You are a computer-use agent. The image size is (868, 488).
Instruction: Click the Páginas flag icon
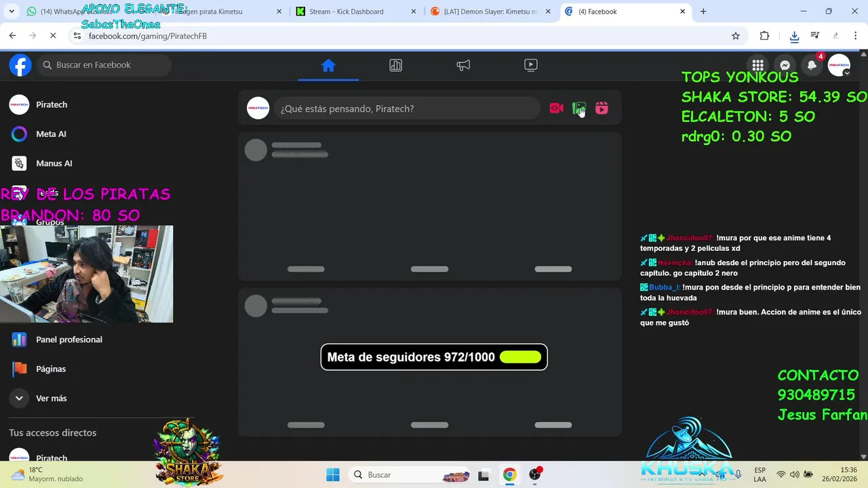point(19,369)
